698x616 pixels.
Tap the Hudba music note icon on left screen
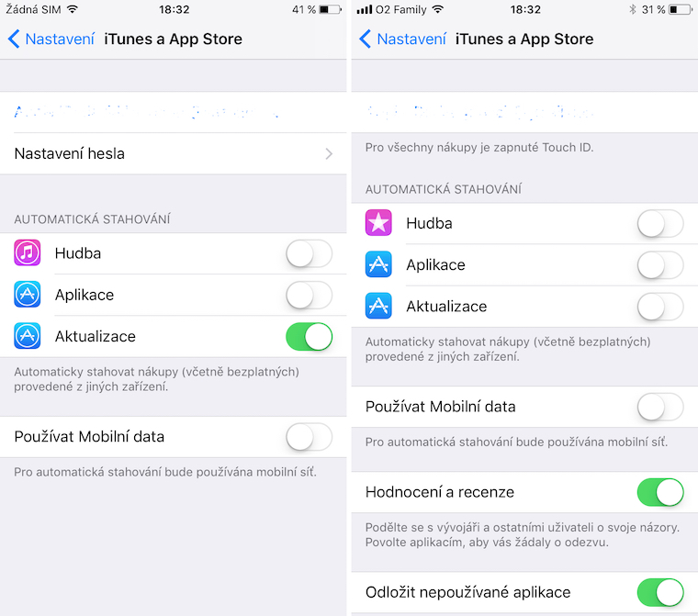click(28, 252)
